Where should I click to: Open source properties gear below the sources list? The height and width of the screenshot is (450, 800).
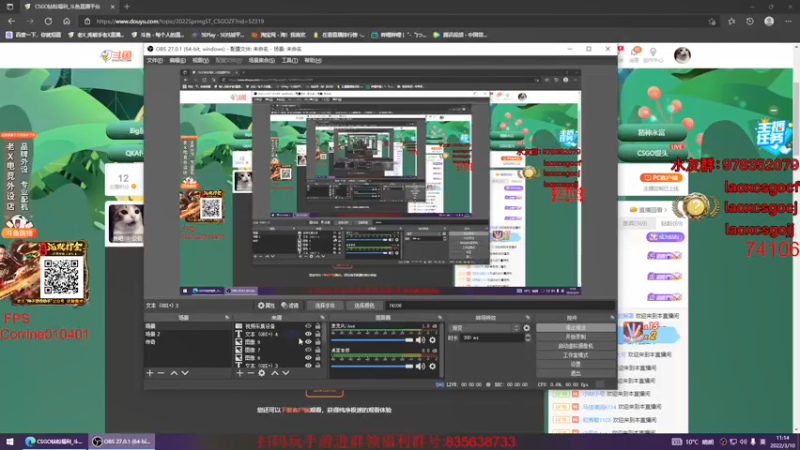point(262,373)
